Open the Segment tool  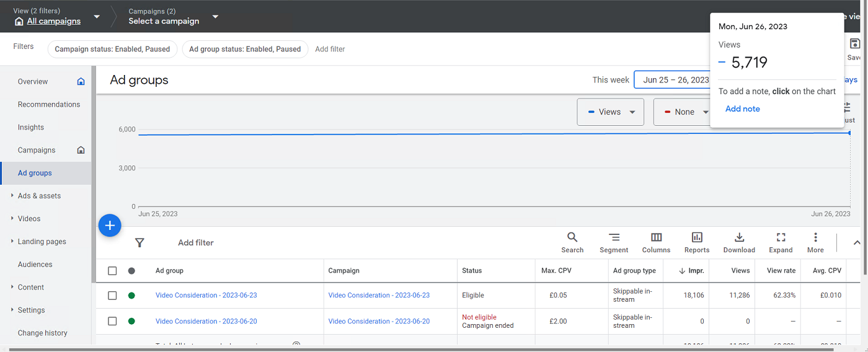click(614, 243)
